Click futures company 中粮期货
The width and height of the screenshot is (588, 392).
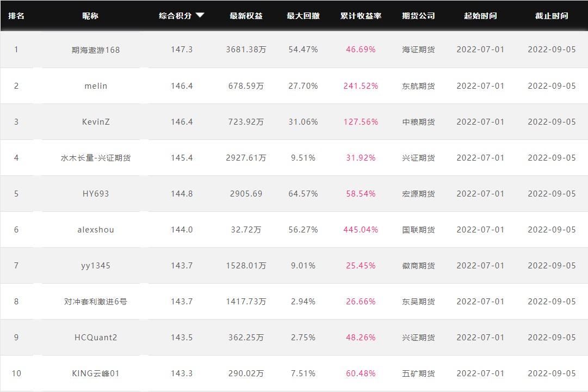coord(418,122)
